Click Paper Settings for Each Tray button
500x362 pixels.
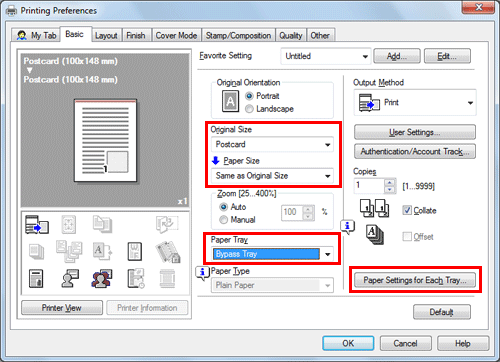click(415, 280)
